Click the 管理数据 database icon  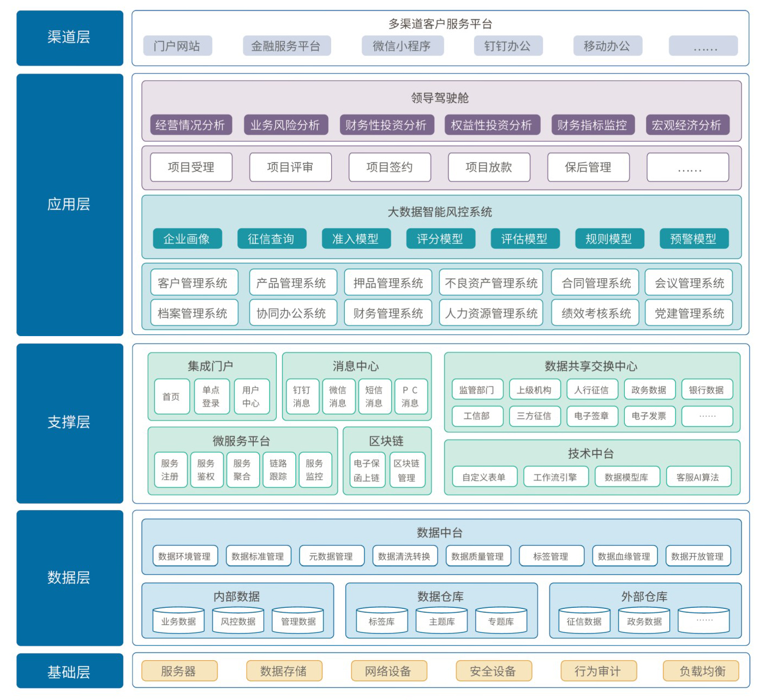[x=297, y=620]
